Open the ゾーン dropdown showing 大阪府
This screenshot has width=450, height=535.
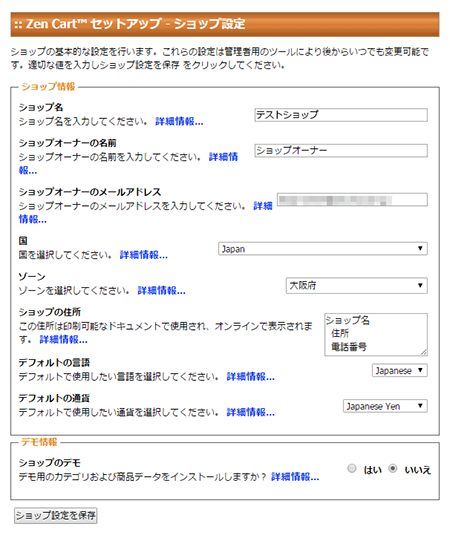357,285
